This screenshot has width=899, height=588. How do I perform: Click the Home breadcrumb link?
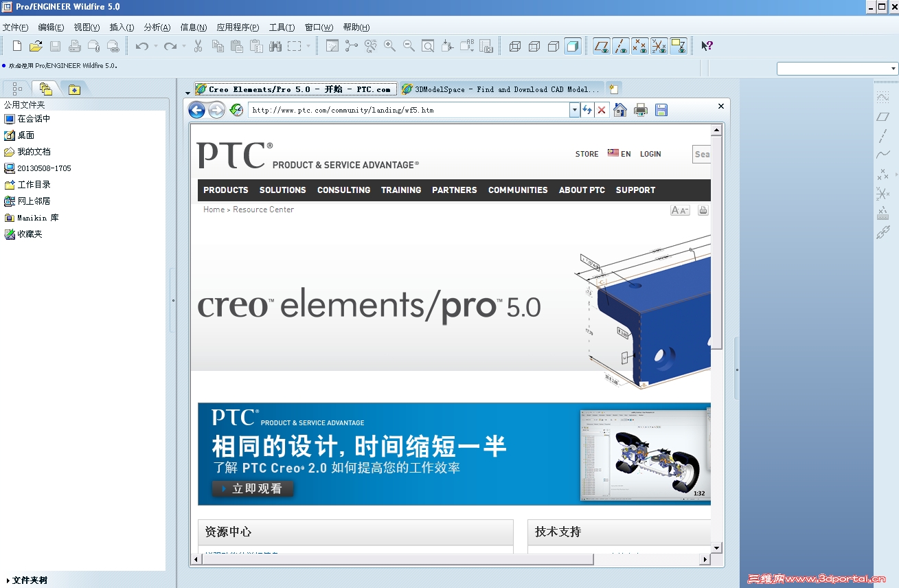pos(214,210)
